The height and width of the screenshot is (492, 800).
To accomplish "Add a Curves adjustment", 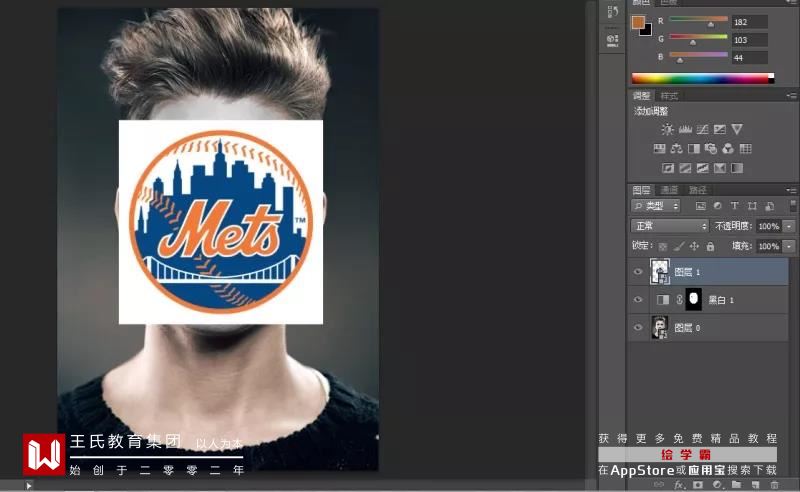I will [703, 129].
